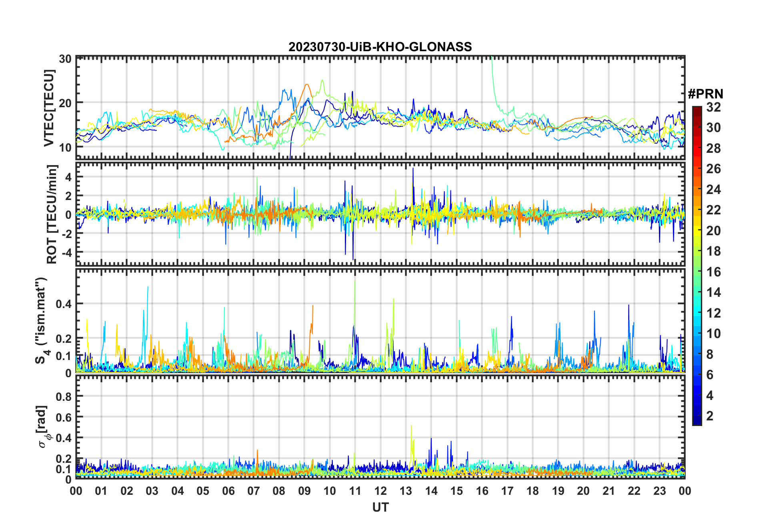Image resolution: width=761 pixels, height=532 pixels.
Task: Click the plot title 20230730-UiB-KHO-GLONASS
Action: [380, 47]
